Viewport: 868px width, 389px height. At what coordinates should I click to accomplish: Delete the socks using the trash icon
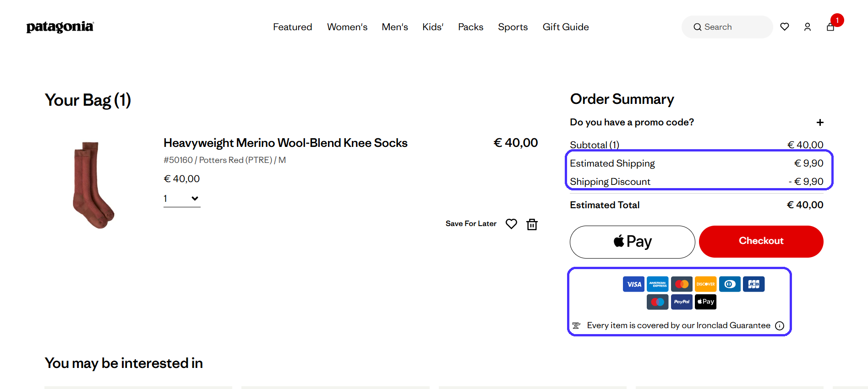click(532, 224)
